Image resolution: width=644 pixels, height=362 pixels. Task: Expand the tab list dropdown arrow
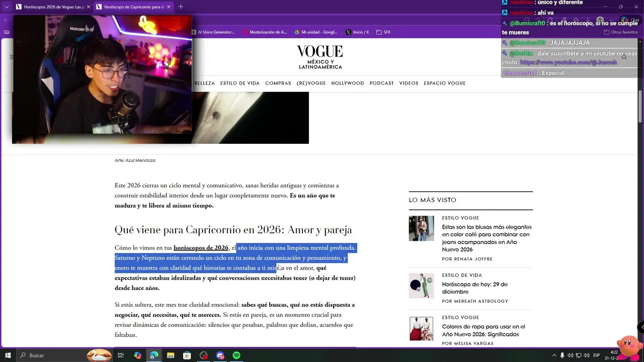pos(6,7)
